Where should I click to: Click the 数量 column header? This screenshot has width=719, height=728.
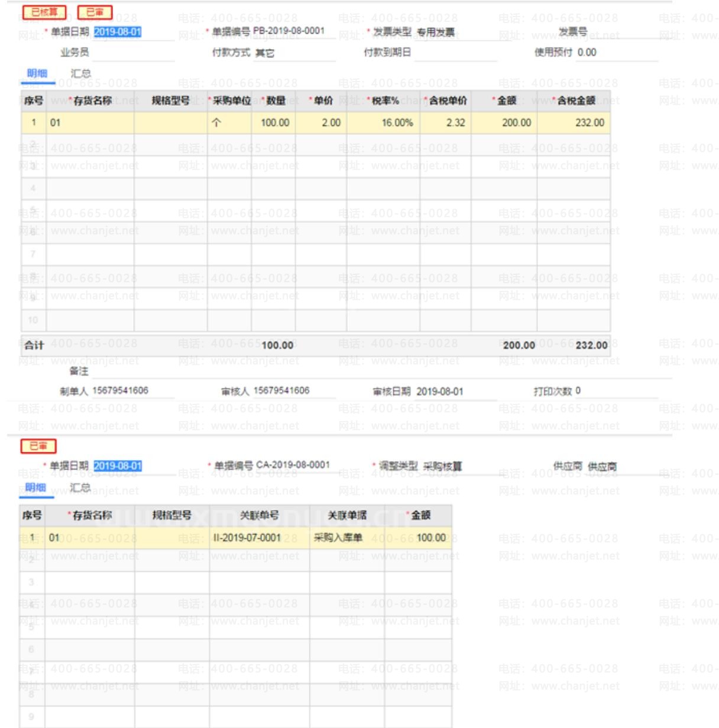click(273, 101)
